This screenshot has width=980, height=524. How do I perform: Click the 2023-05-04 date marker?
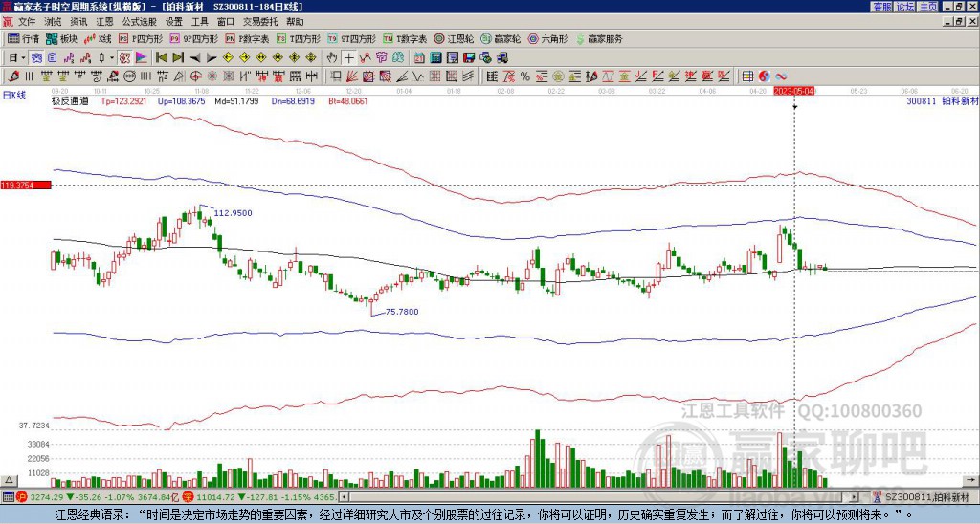(793, 91)
